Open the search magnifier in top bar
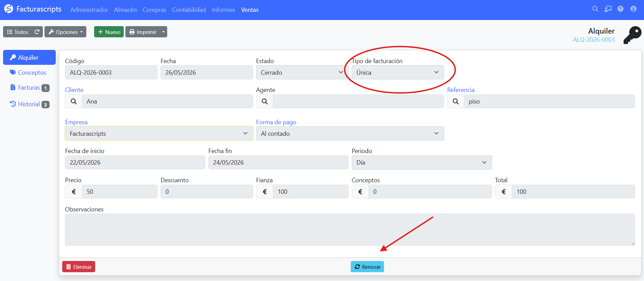Screen dimensions: 644x281 tap(595, 9)
